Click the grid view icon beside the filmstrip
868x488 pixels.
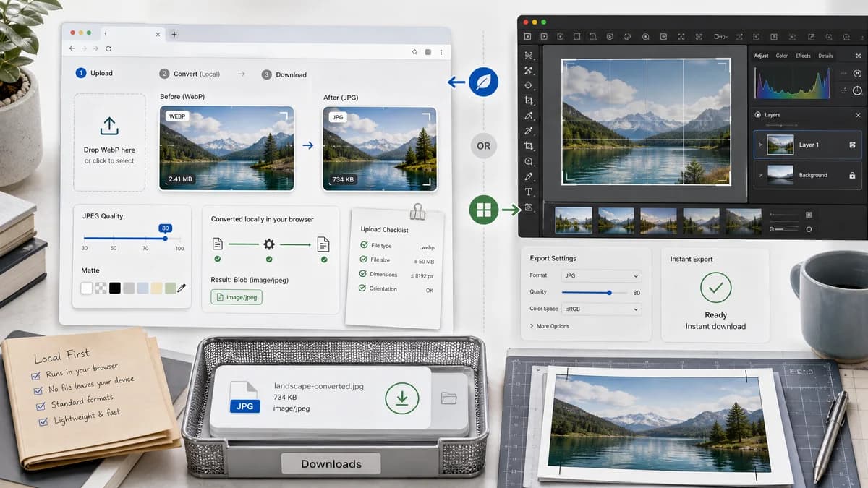809,215
